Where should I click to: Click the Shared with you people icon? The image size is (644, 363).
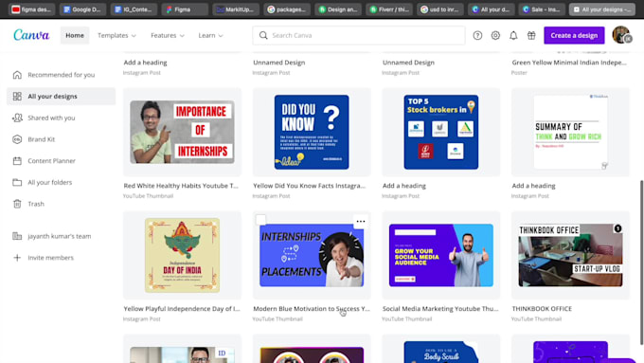pos(17,118)
